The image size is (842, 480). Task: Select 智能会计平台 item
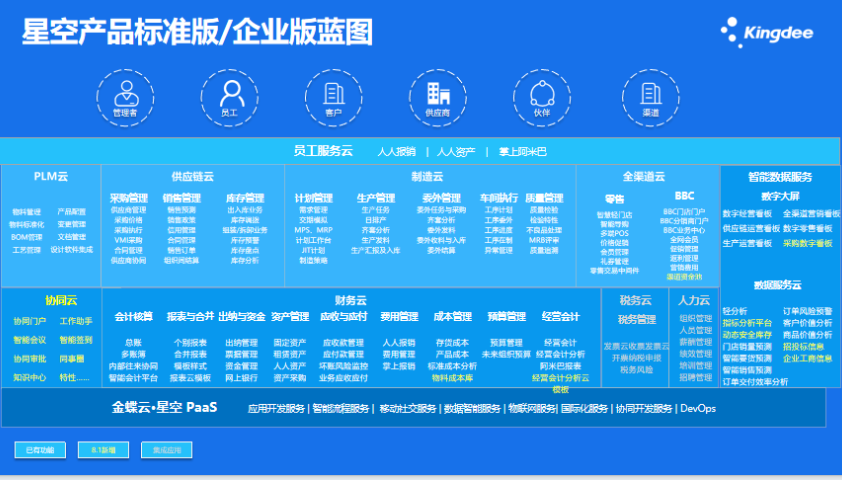133,378
